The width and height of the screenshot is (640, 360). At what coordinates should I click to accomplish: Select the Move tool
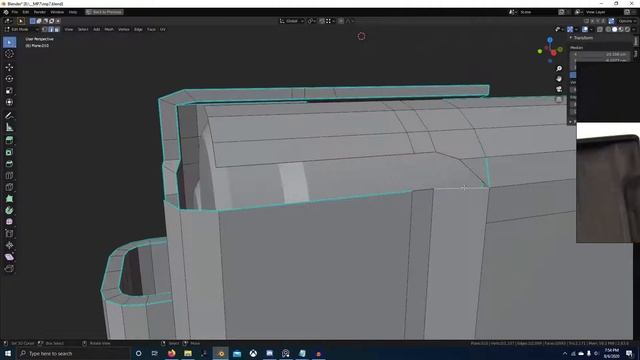9,67
